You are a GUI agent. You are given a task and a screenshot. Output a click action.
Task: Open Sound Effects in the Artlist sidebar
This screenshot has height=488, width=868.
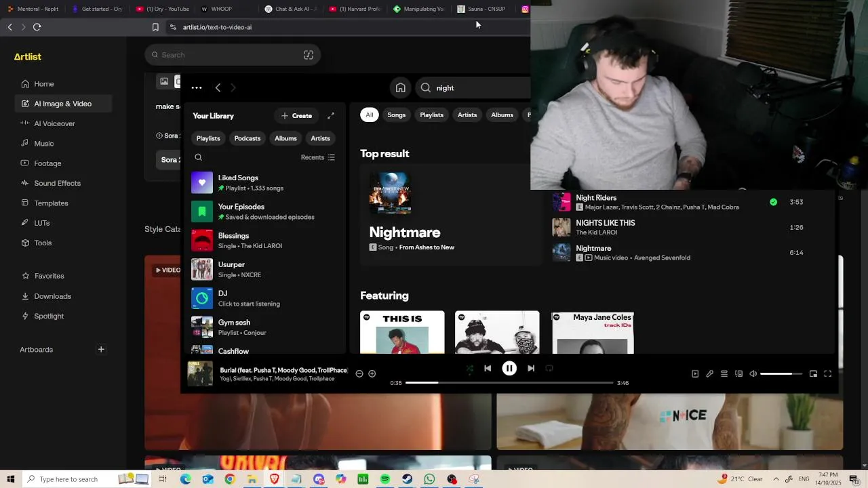(58, 183)
